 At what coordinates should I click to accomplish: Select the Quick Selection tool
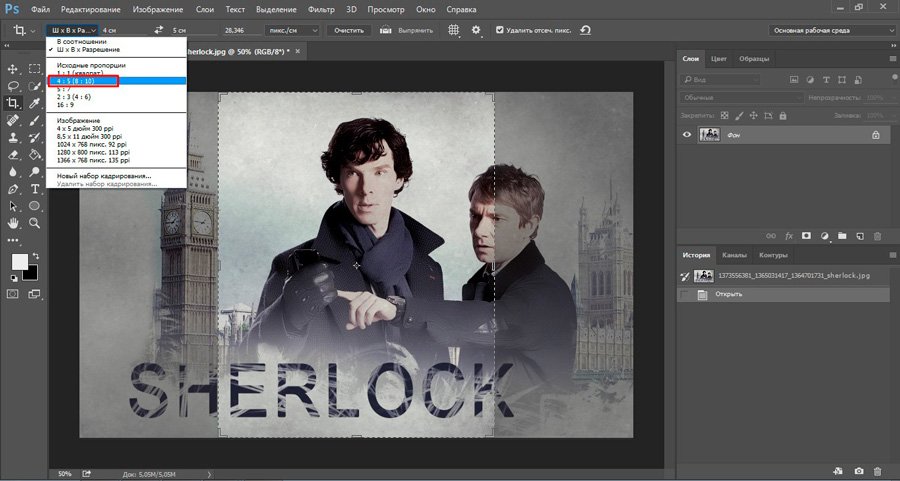tap(34, 86)
